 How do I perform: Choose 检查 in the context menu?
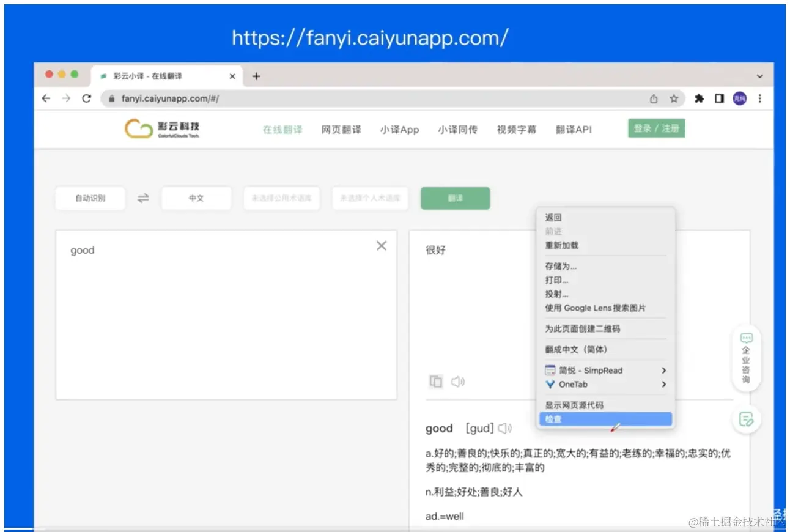tap(605, 419)
